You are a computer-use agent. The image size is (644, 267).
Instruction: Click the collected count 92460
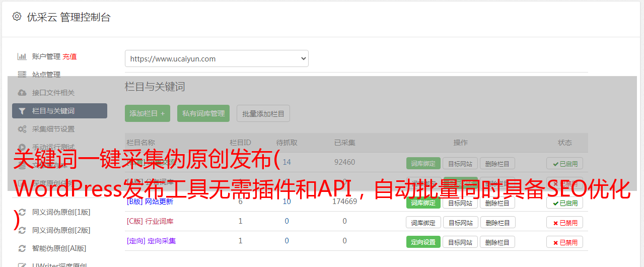(344, 162)
